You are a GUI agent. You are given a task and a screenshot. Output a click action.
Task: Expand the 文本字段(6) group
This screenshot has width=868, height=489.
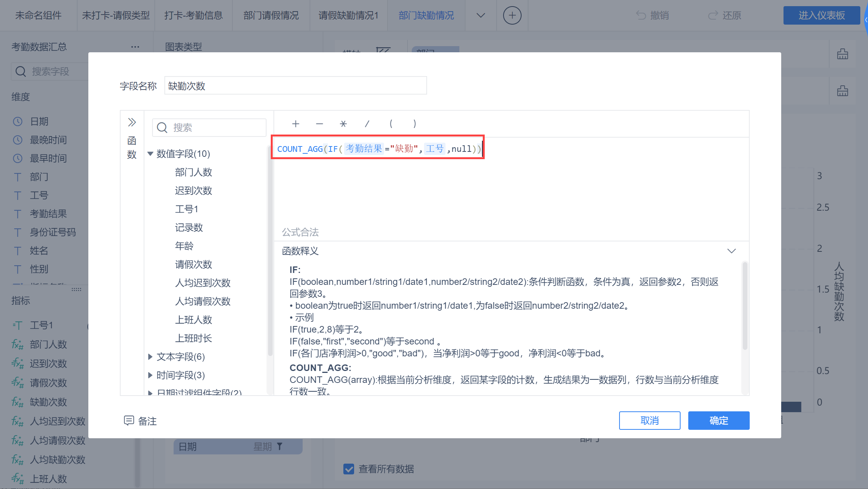150,357
